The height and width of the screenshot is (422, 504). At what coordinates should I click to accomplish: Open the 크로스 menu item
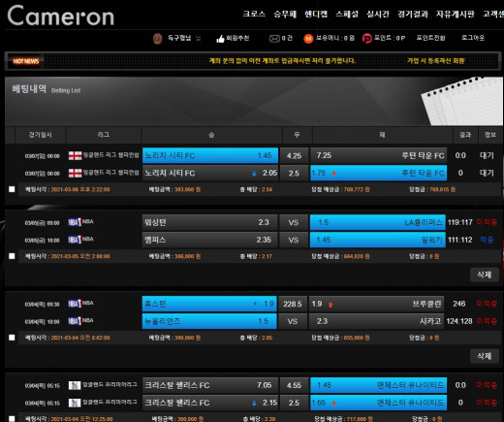pyautogui.click(x=254, y=14)
